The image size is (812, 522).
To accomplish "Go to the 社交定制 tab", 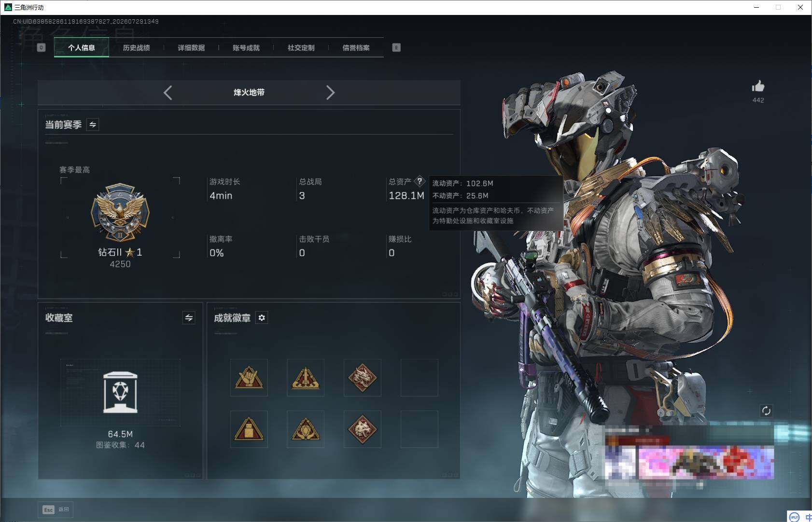I will pos(301,48).
